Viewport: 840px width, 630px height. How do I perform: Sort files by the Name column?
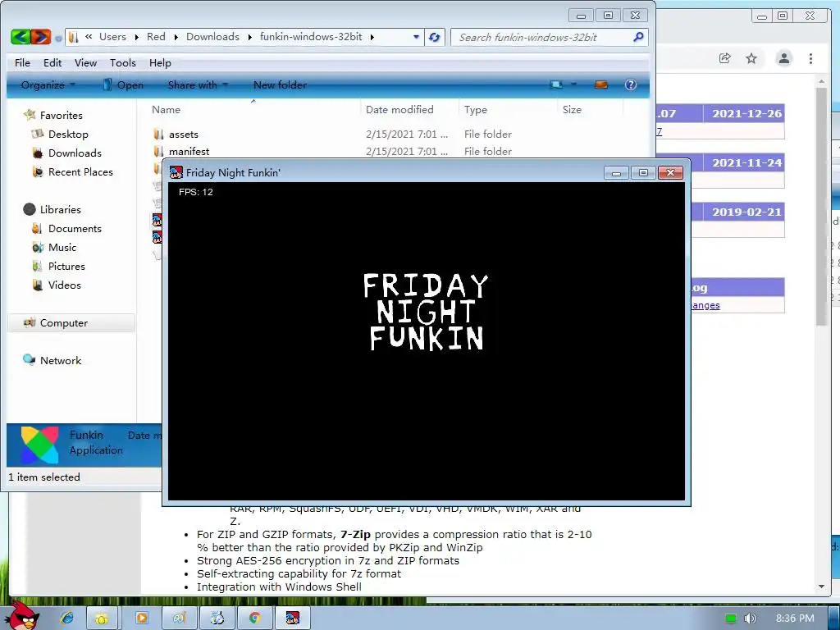point(166,109)
